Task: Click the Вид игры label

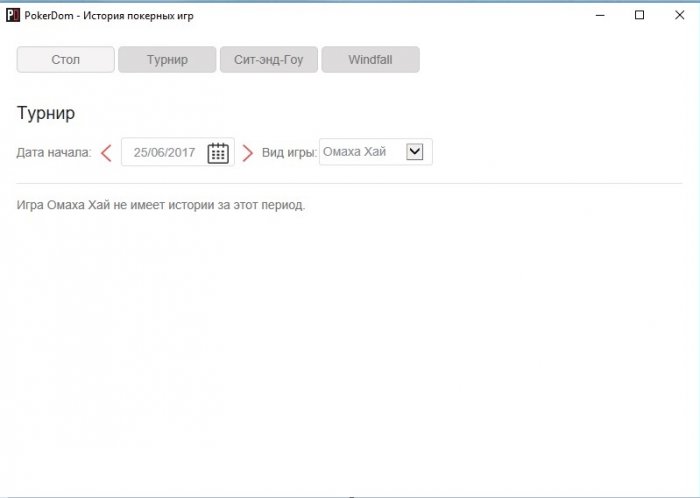Action: pos(289,153)
